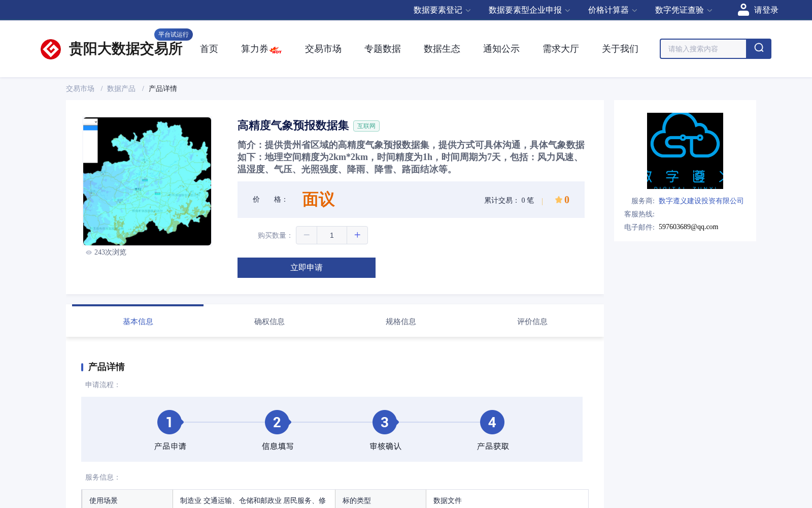Open 交易市场 in the navigation bar
Screen dimensions: 812x508
coord(323,49)
